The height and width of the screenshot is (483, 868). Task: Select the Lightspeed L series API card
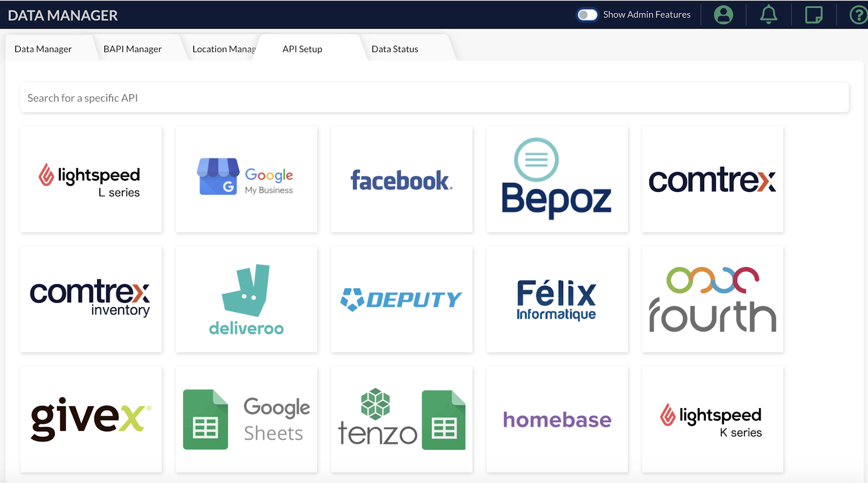click(x=91, y=180)
